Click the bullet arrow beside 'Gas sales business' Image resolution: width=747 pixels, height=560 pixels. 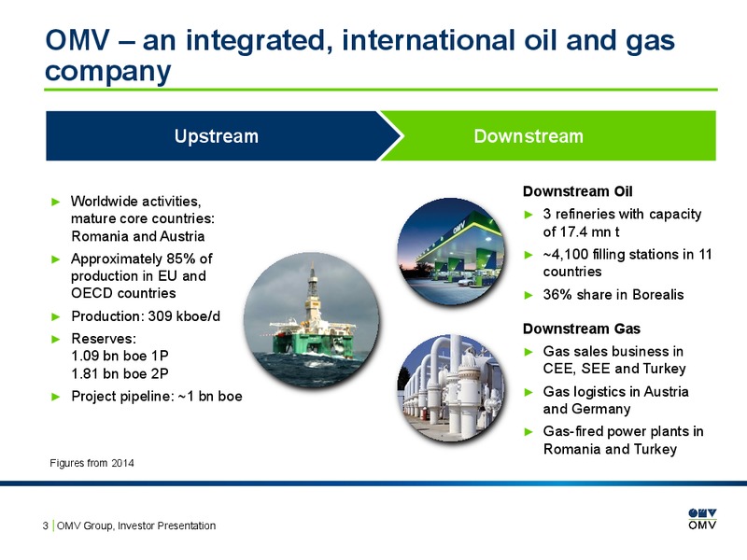pos(528,352)
